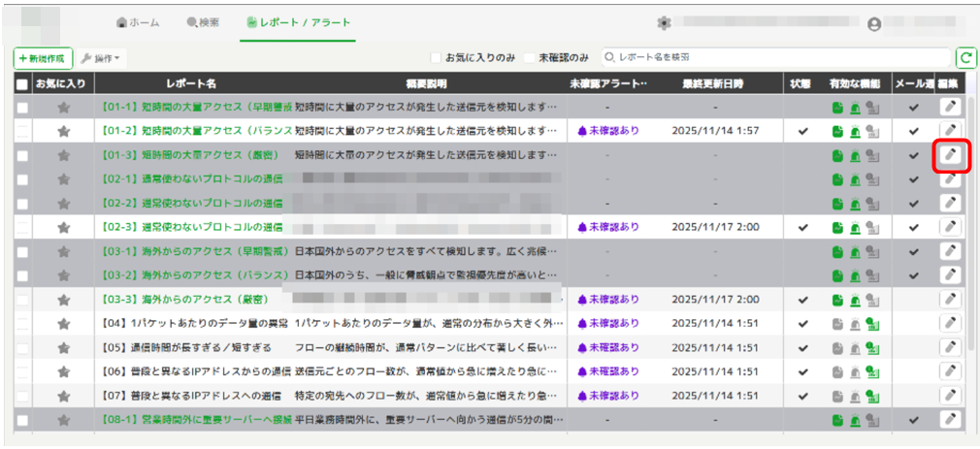View 未確認あり alerts for 【05】 report

coord(608,348)
